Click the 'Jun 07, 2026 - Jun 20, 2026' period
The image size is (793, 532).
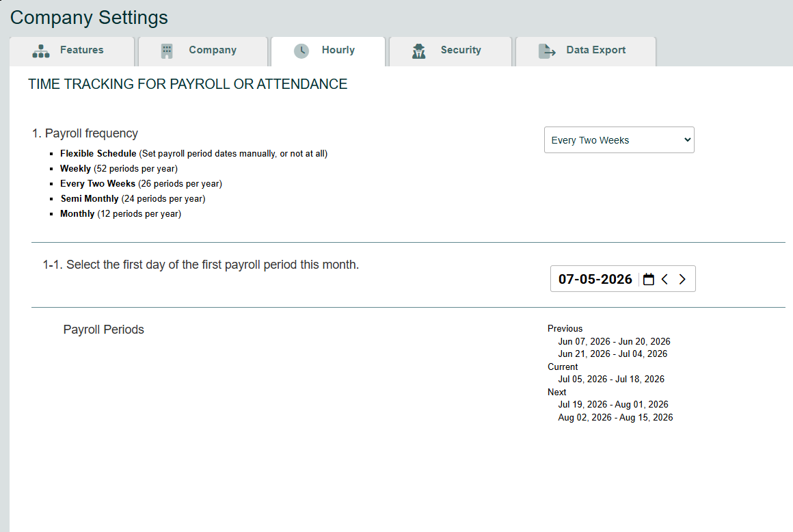point(614,341)
